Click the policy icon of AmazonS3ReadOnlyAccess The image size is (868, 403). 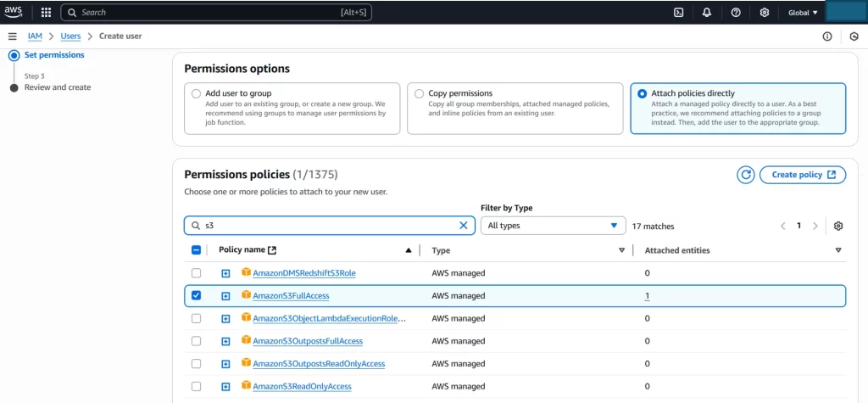pyautogui.click(x=247, y=385)
